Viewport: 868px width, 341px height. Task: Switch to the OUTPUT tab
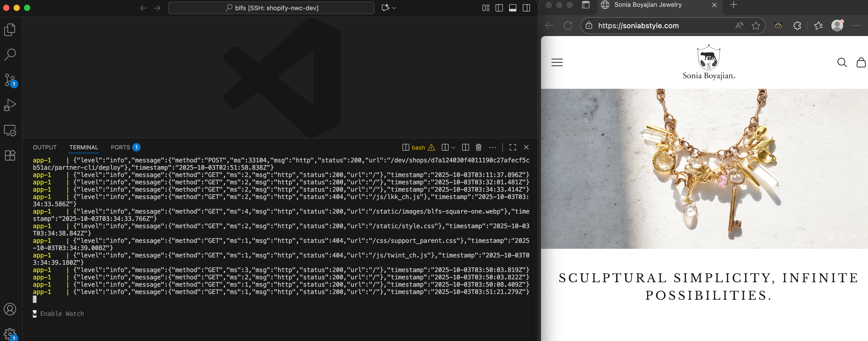pos(45,148)
